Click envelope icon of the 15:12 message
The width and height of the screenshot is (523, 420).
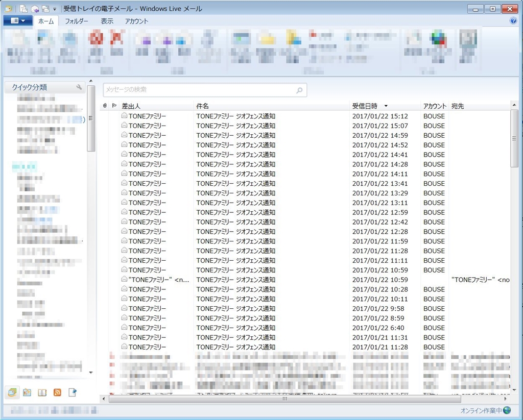[124, 116]
